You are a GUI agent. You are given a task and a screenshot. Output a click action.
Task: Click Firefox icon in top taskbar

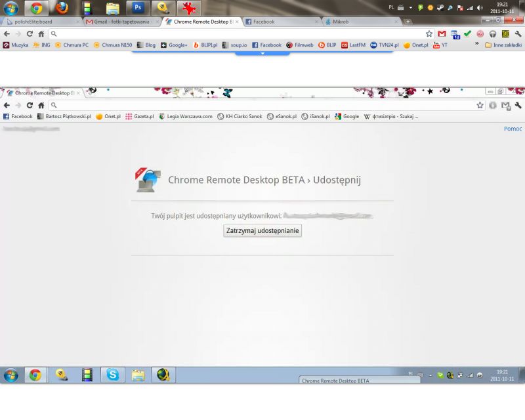(62, 8)
